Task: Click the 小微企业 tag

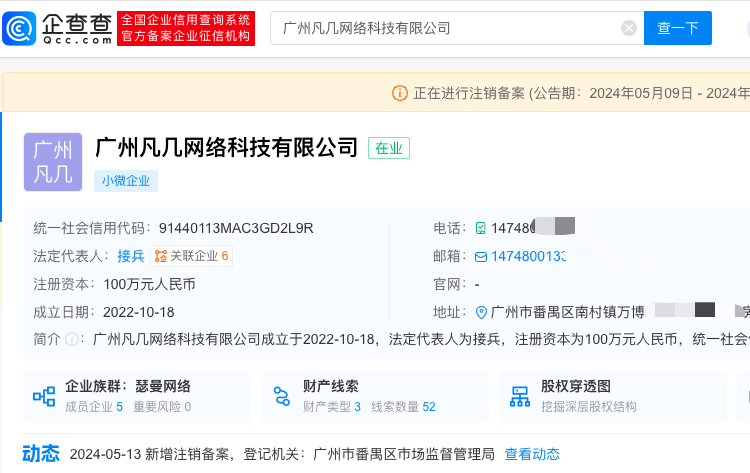Action: coord(126,181)
